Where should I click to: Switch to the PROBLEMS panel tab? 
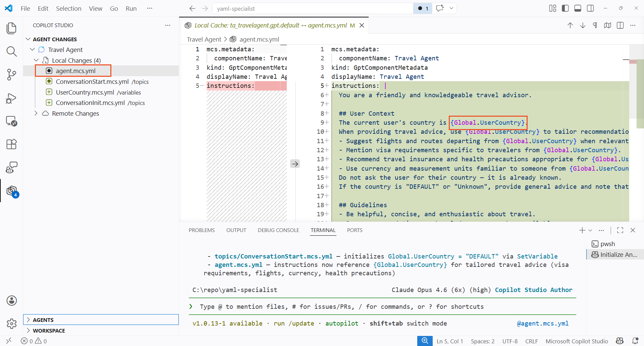pyautogui.click(x=202, y=230)
